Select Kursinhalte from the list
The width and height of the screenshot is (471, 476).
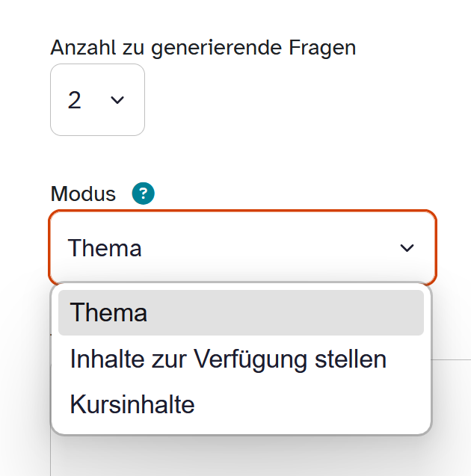(132, 404)
